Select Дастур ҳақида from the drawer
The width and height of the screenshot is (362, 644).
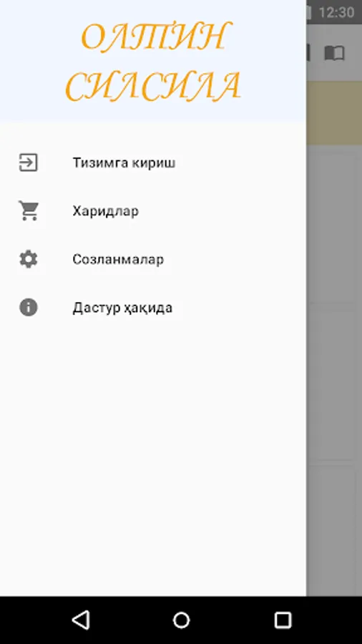pos(153,308)
